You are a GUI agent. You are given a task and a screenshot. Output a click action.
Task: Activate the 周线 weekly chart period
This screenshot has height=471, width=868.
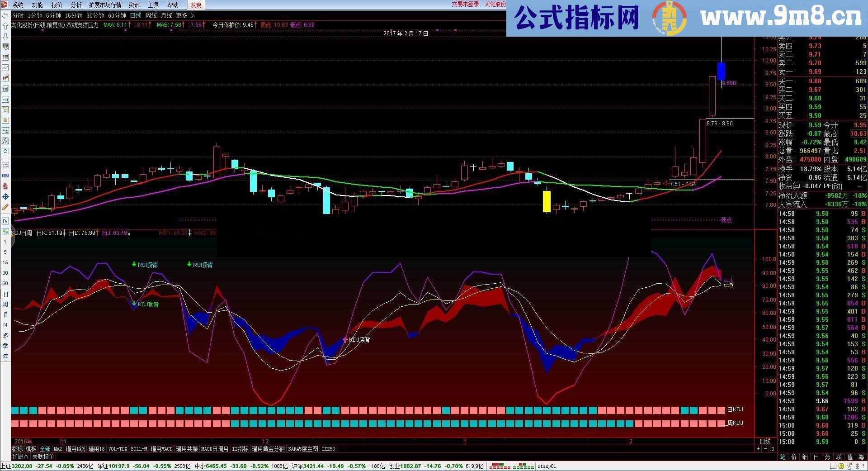151,15
